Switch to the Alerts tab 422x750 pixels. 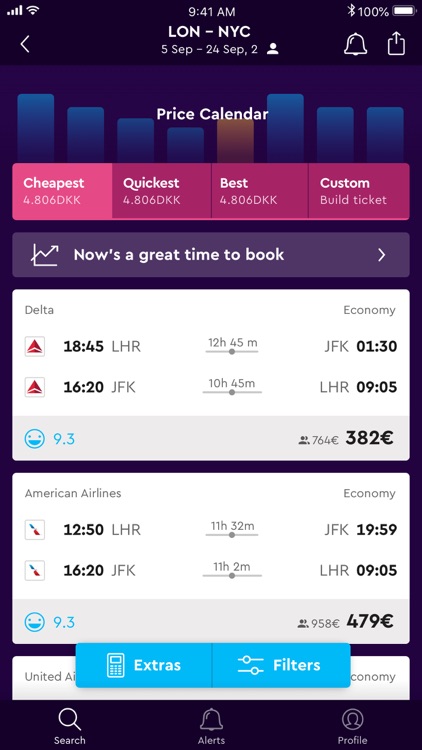[211, 726]
